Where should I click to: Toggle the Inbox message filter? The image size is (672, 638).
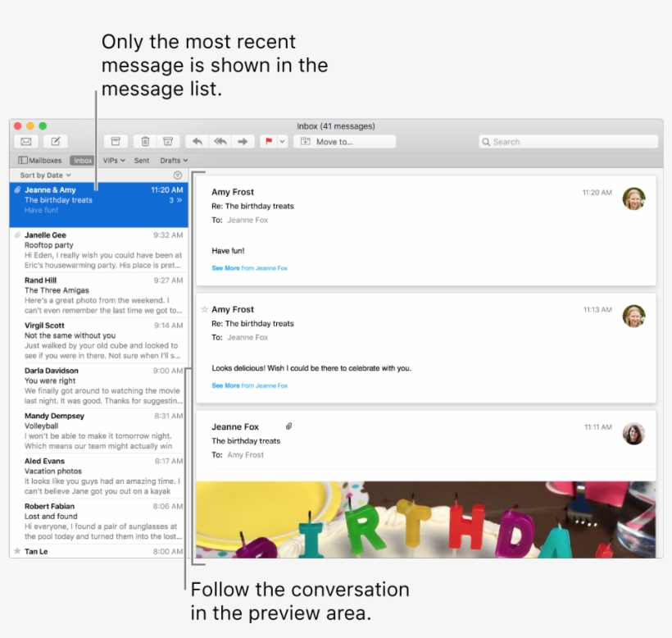click(x=82, y=161)
